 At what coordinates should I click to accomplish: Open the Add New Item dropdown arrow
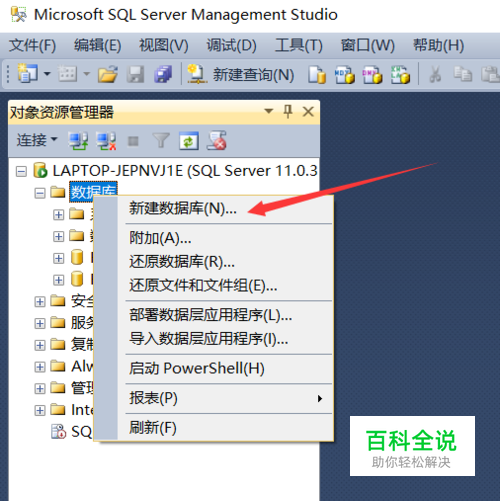[x=87, y=73]
